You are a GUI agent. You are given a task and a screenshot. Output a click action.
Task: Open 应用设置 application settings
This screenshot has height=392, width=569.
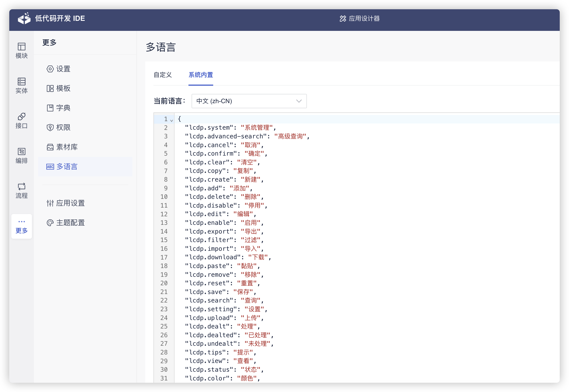click(x=70, y=203)
